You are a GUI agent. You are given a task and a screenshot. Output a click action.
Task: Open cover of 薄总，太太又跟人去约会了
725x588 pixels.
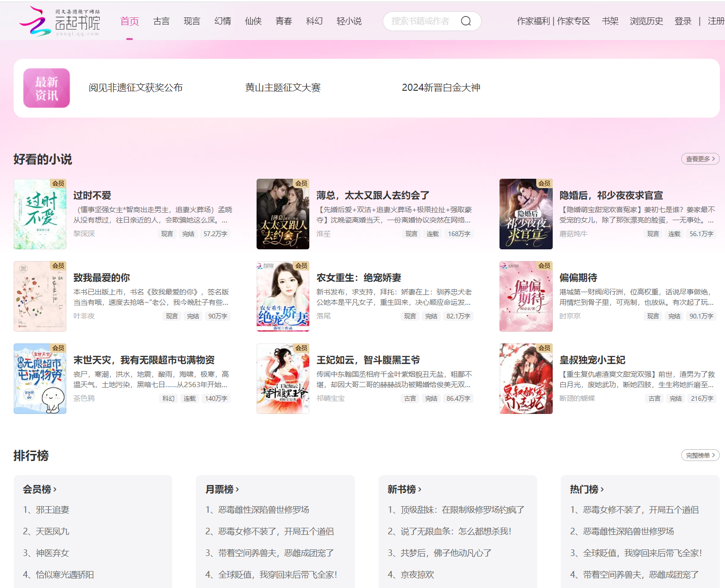coord(283,214)
